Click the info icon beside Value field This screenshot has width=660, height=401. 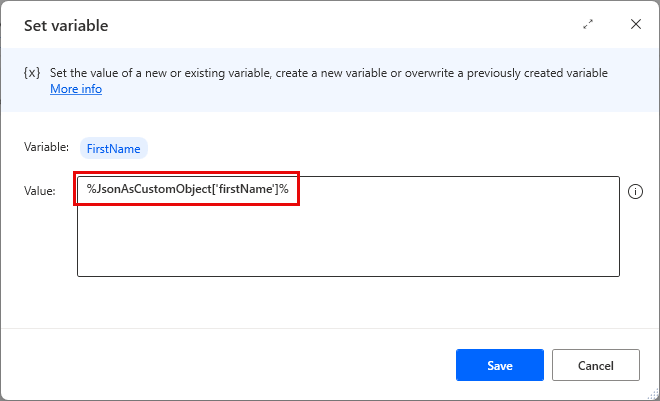point(634,192)
